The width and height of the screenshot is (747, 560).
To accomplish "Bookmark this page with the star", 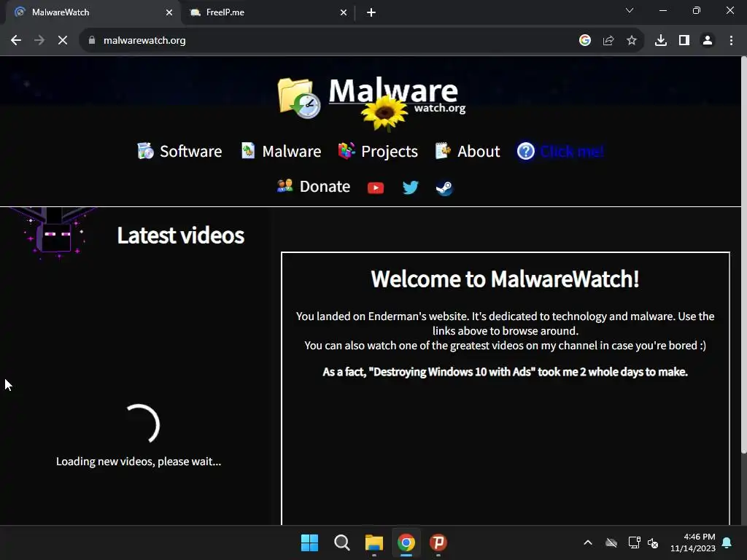I will click(632, 41).
